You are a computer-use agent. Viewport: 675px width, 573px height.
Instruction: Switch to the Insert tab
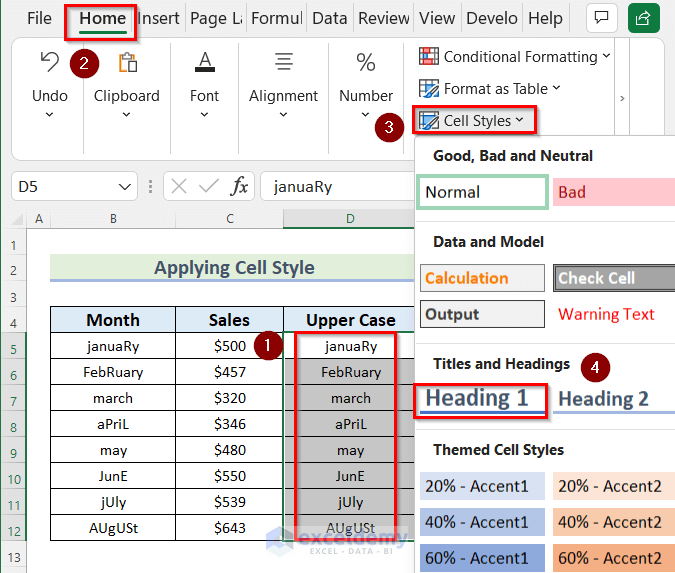point(159,18)
